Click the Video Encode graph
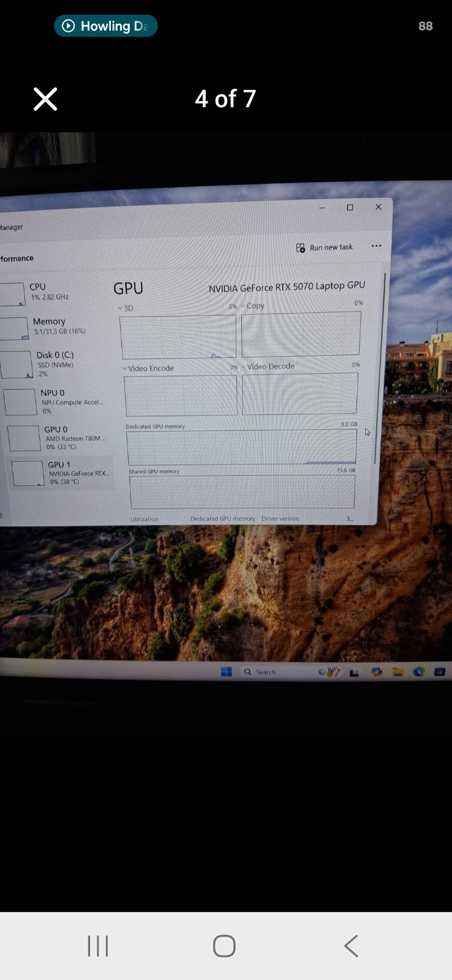 [181, 396]
